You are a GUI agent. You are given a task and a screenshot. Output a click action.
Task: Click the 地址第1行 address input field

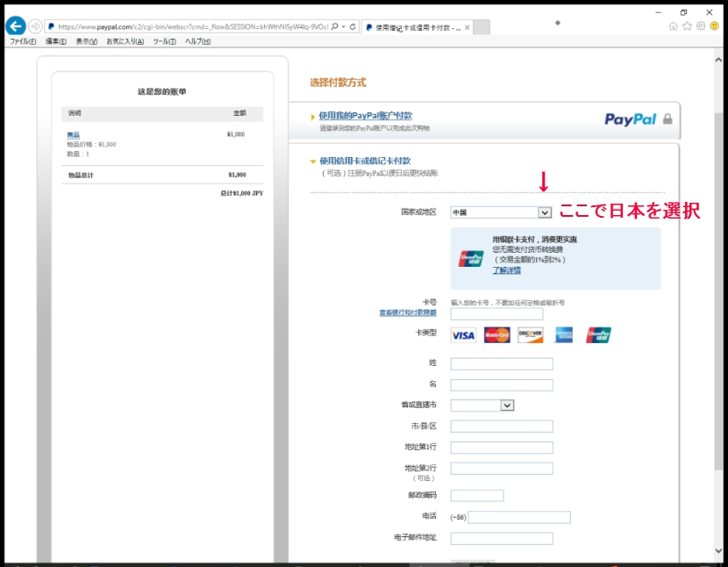click(x=502, y=448)
